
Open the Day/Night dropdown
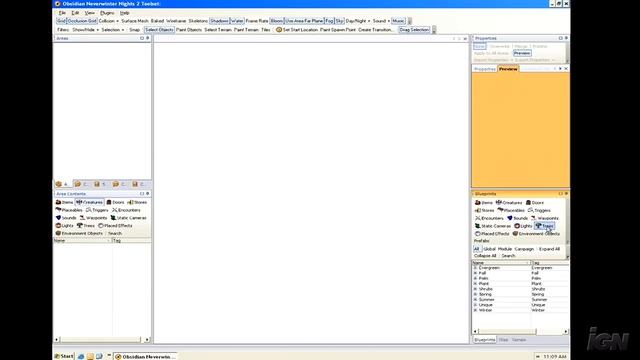(358, 21)
